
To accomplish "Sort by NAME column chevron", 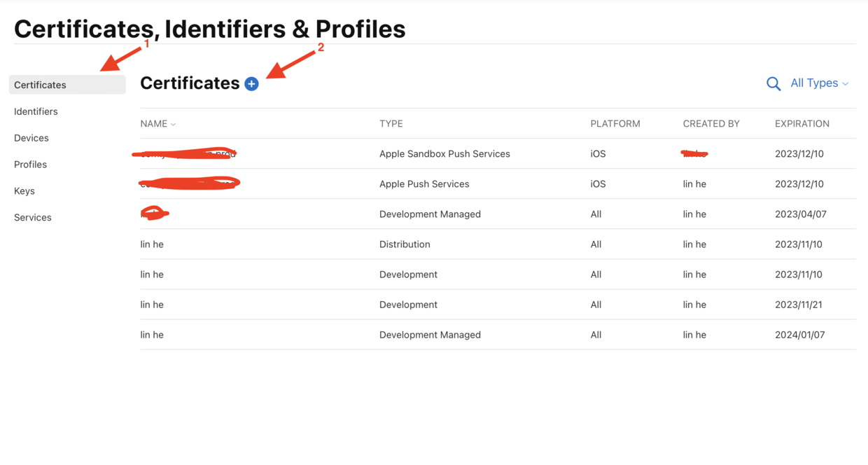I will 173,124.
